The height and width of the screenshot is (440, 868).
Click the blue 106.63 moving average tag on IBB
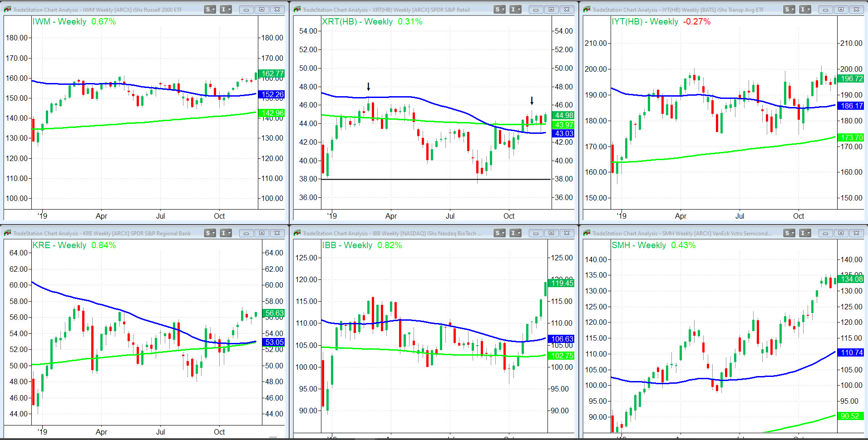562,339
